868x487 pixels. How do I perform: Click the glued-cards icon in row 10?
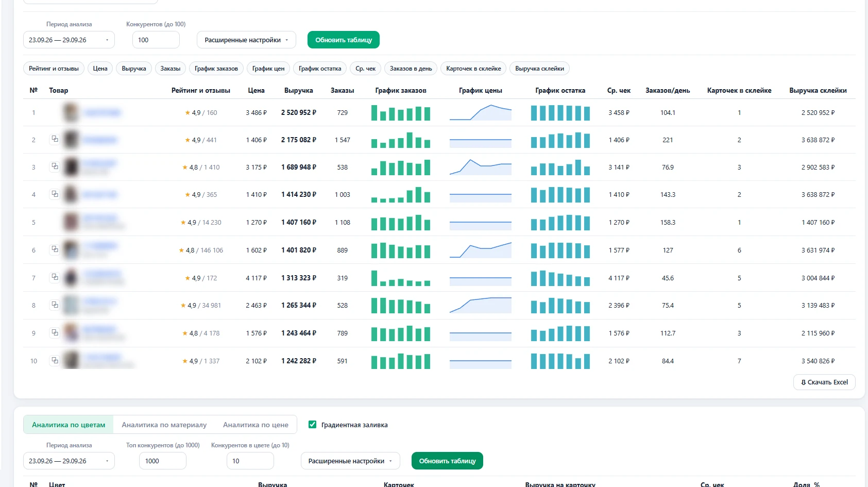(x=55, y=360)
